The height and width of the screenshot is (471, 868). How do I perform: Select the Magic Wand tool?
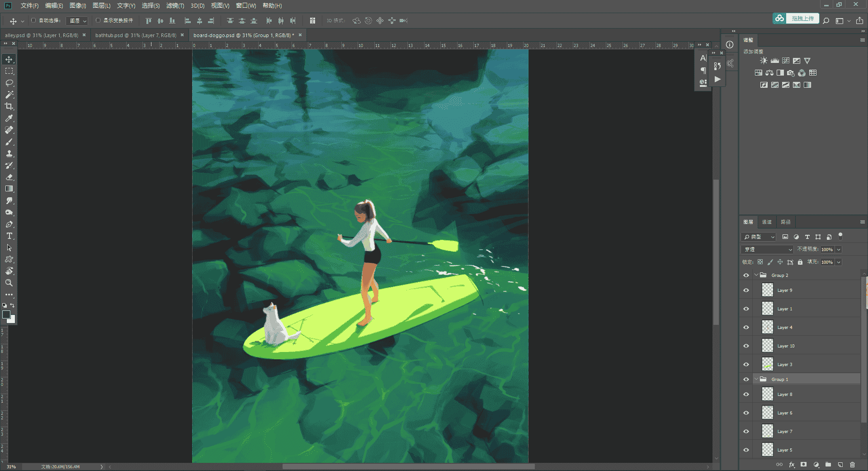click(x=9, y=95)
